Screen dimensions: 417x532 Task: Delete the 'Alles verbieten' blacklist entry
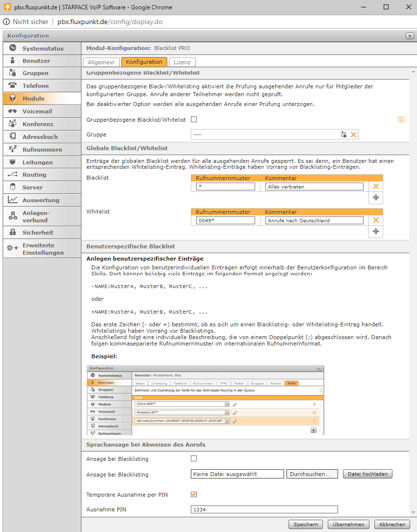(x=376, y=186)
